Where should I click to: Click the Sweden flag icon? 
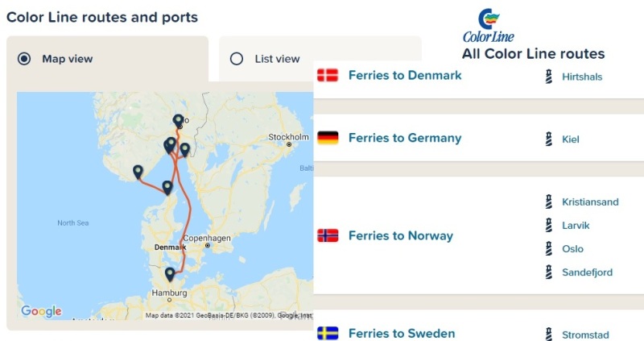pyautogui.click(x=328, y=333)
